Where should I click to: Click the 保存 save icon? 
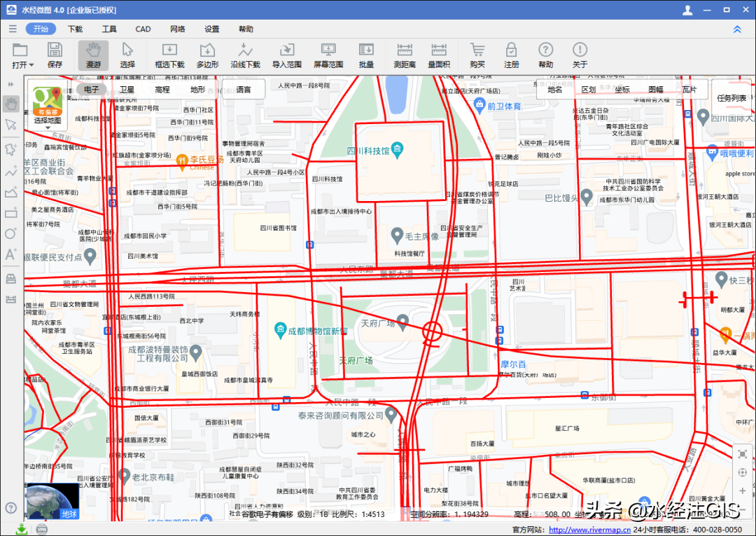tap(55, 55)
